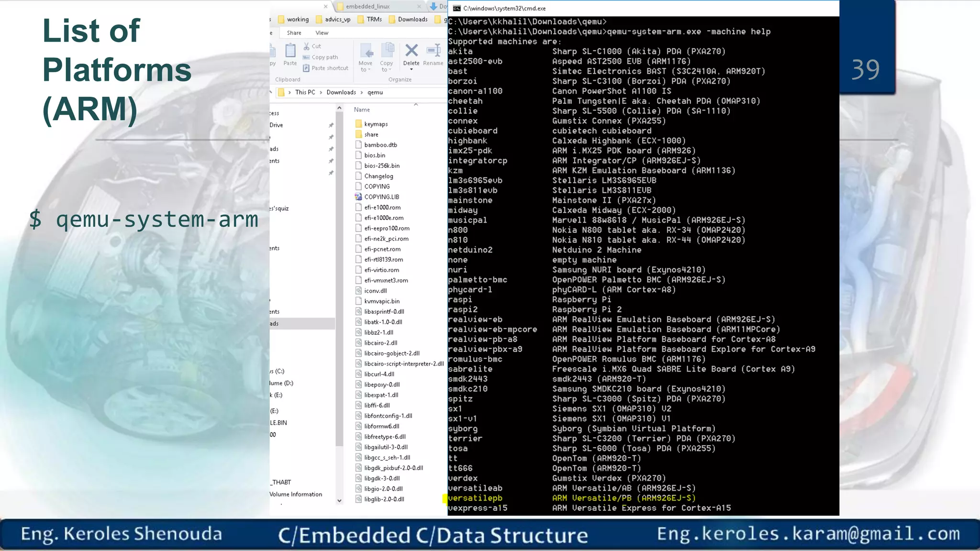Click cmd.exe window title bar icon
980x551 pixels.
[x=457, y=8]
